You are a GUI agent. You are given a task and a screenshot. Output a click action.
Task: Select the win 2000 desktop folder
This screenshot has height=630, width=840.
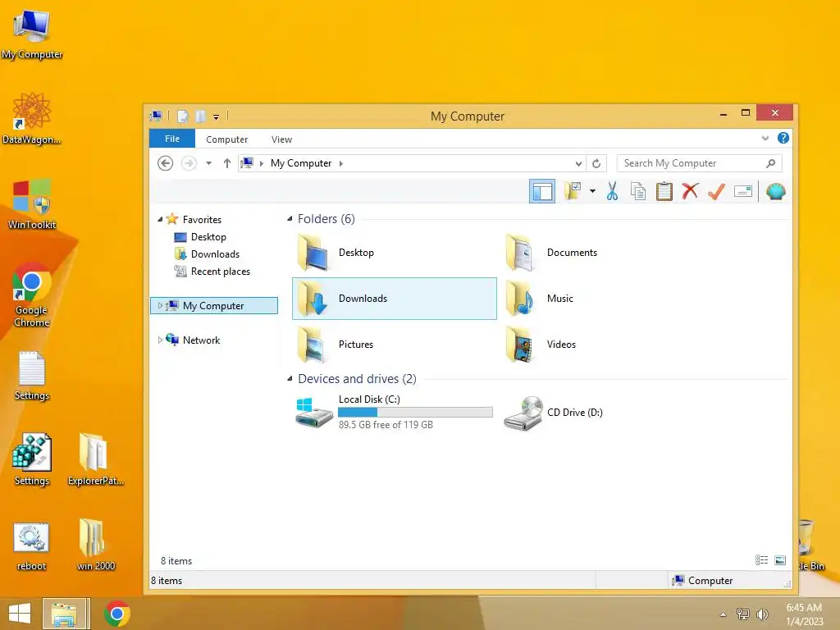(x=95, y=545)
